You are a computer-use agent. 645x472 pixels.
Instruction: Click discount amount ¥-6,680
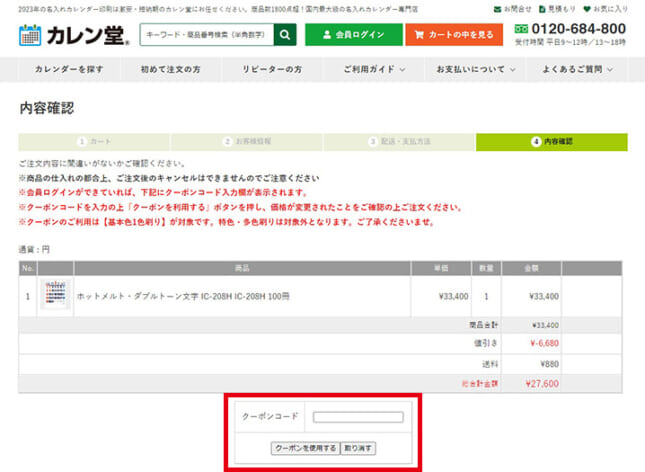click(x=544, y=343)
